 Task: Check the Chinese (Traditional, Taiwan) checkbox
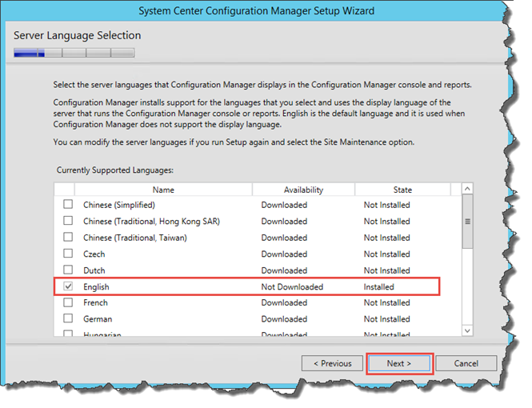pos(68,237)
